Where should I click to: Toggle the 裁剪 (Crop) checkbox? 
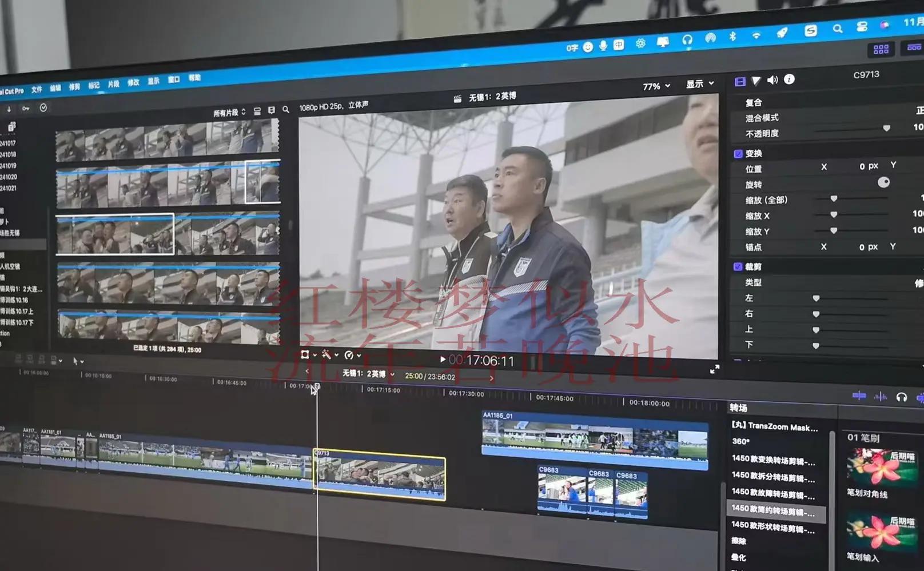pyautogui.click(x=738, y=267)
